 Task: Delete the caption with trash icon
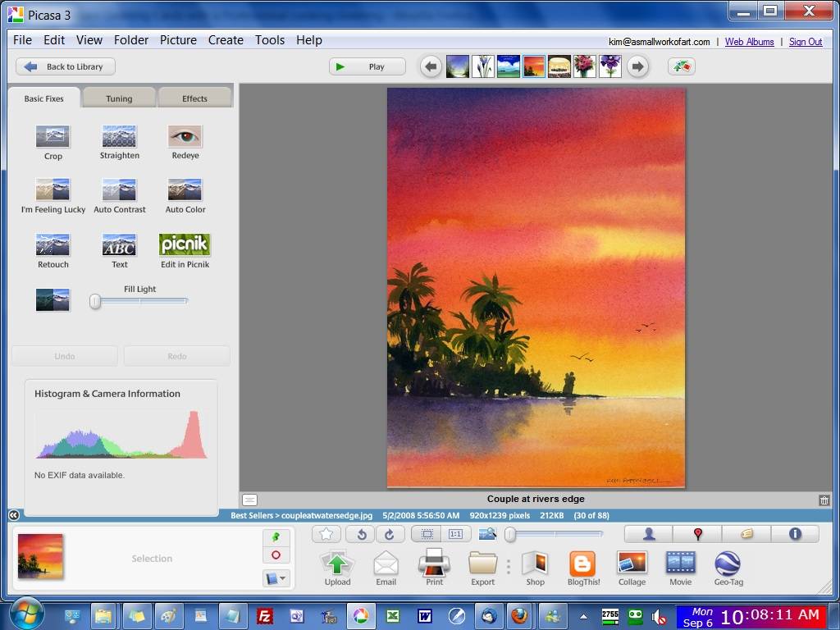[x=824, y=500]
